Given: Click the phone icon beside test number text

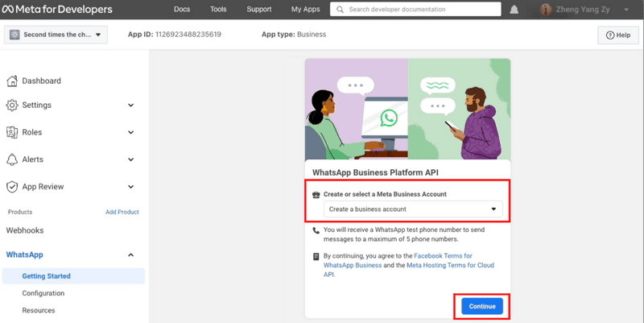Looking at the screenshot, I should point(316,230).
